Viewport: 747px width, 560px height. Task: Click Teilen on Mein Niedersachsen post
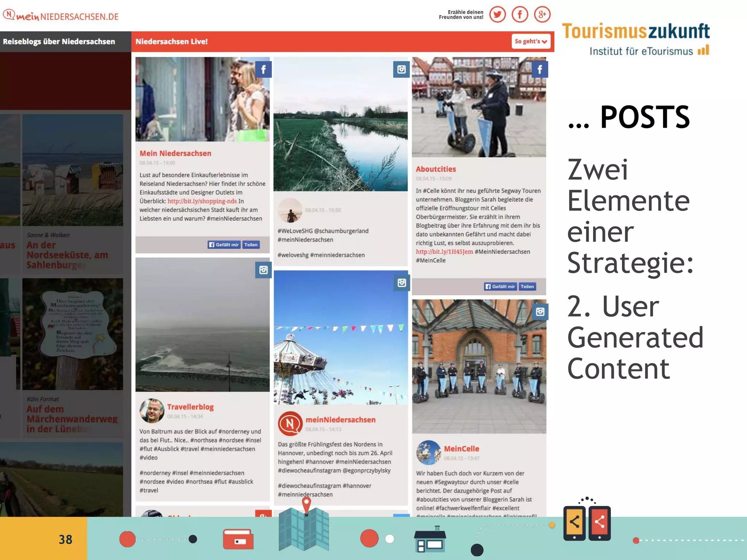click(x=251, y=245)
